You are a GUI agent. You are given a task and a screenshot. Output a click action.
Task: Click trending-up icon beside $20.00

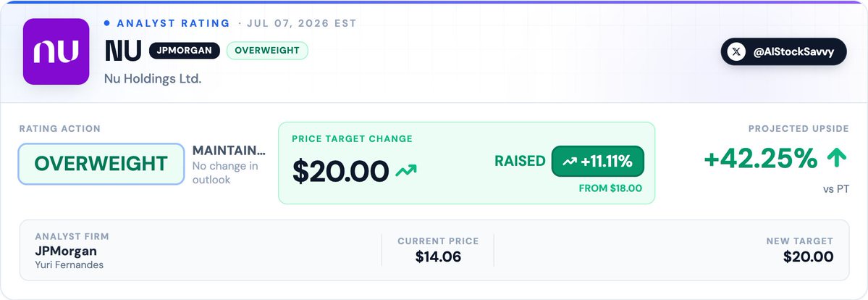pyautogui.click(x=406, y=171)
